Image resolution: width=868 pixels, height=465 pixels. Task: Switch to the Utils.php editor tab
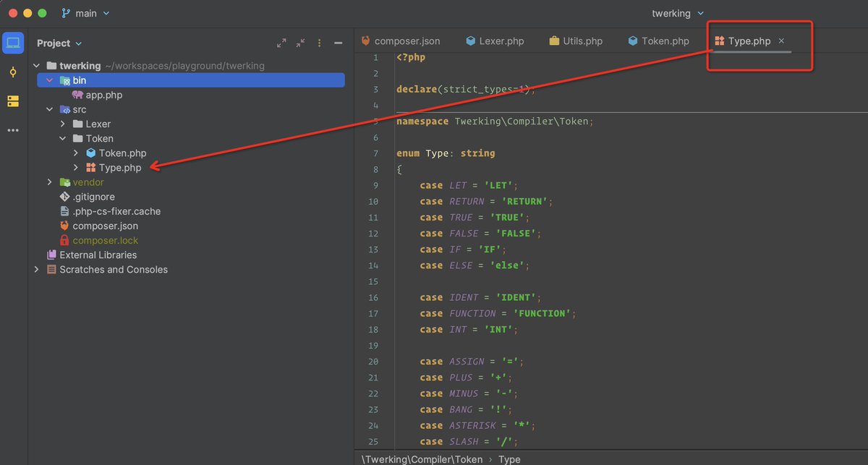(x=576, y=41)
